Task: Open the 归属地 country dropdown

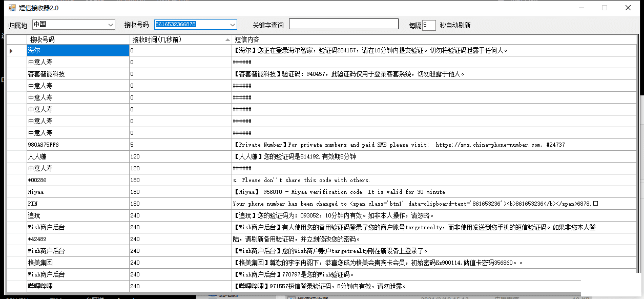Action: point(74,25)
